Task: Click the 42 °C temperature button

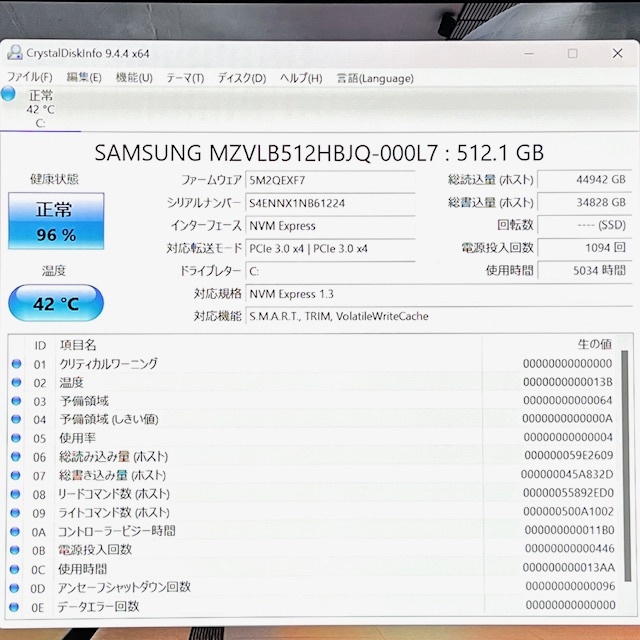Action: click(x=56, y=303)
